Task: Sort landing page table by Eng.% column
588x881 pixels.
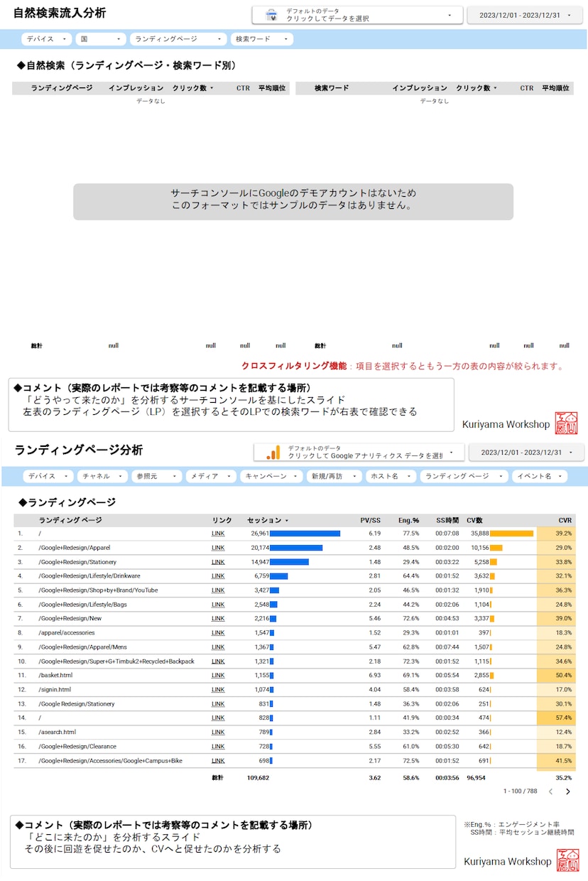Action: (x=409, y=520)
